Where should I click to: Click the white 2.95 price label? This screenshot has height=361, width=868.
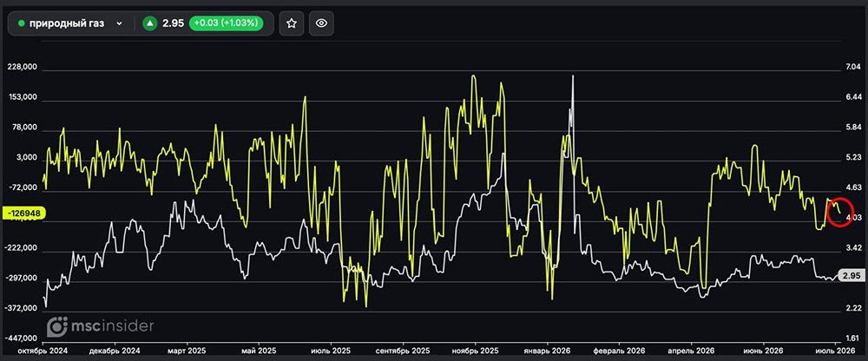(851, 275)
